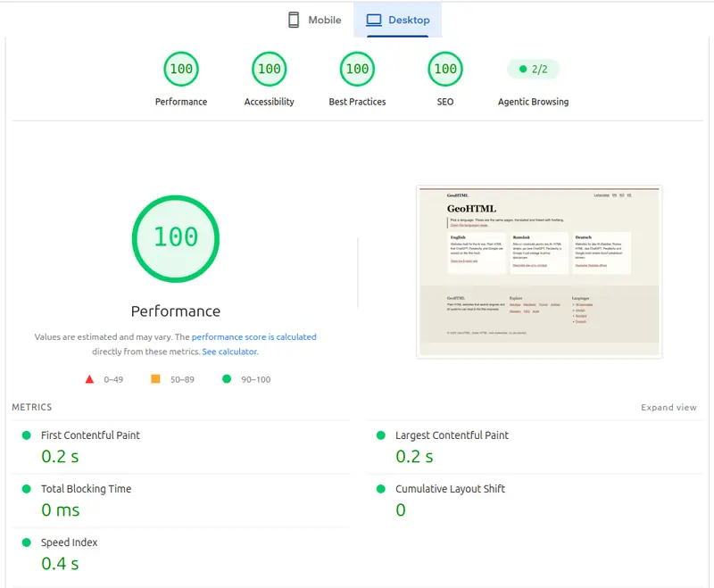Select the Desktop tab

pyautogui.click(x=397, y=20)
